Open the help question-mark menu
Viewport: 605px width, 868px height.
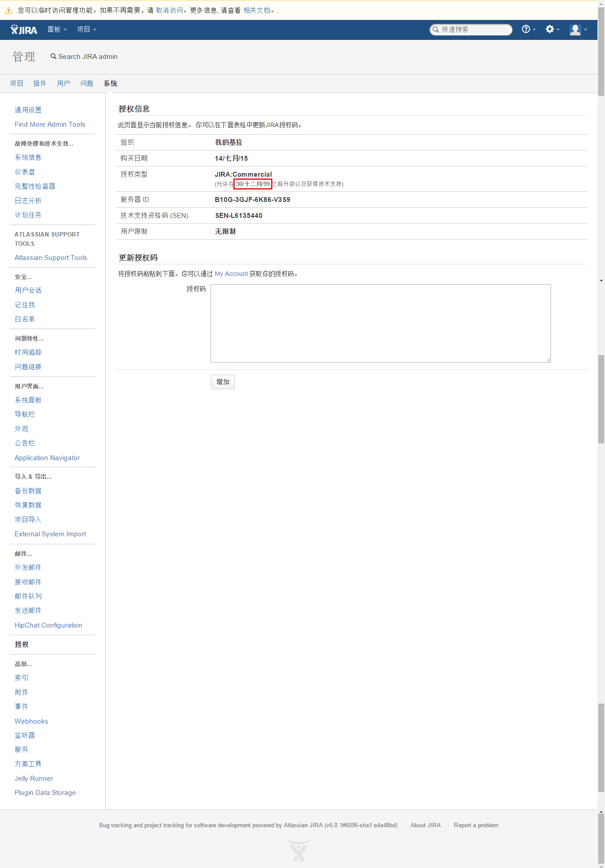coord(528,29)
